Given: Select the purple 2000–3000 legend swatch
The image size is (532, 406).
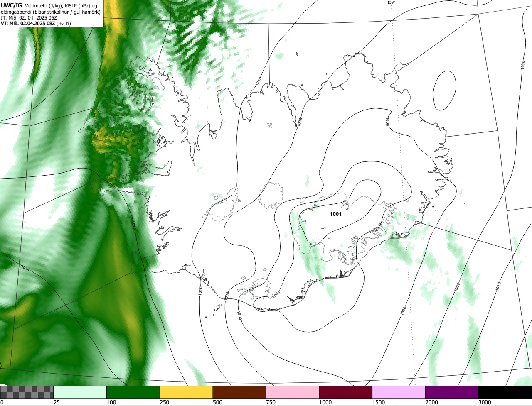Looking at the screenshot, I should 452,392.
